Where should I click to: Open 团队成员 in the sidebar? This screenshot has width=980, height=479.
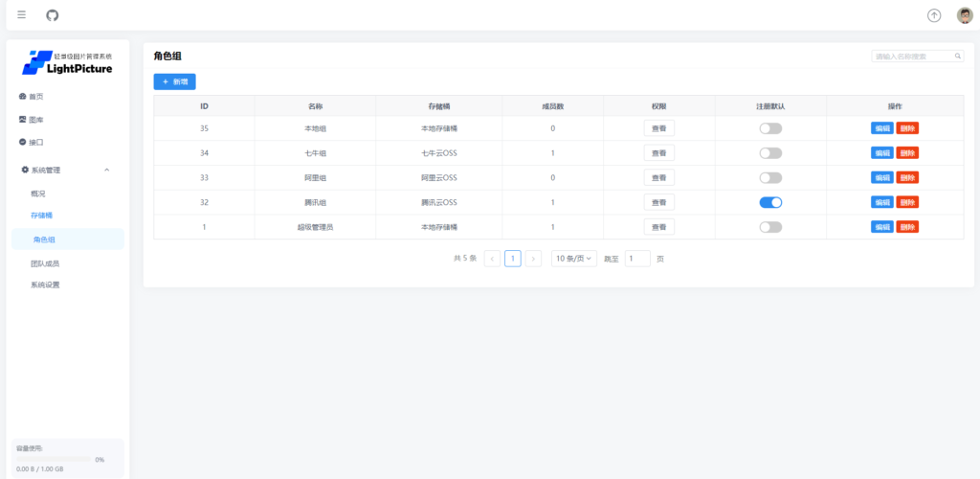[46, 262]
